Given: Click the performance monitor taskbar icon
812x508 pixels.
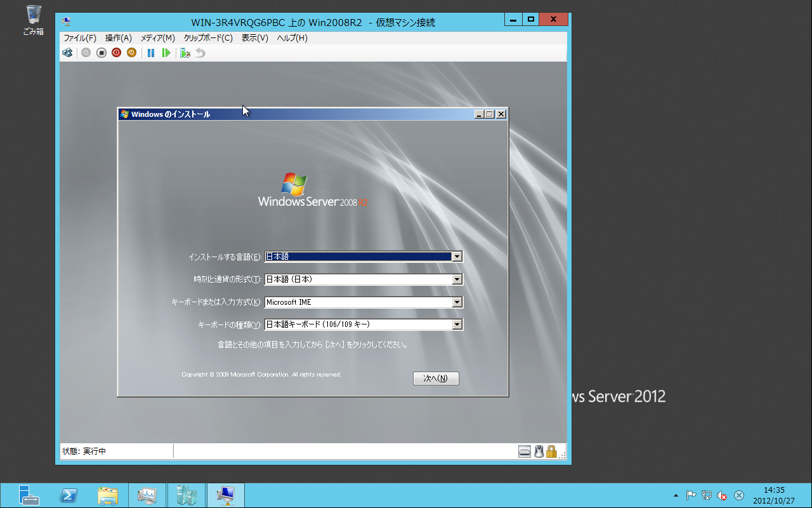Looking at the screenshot, I should tap(147, 495).
